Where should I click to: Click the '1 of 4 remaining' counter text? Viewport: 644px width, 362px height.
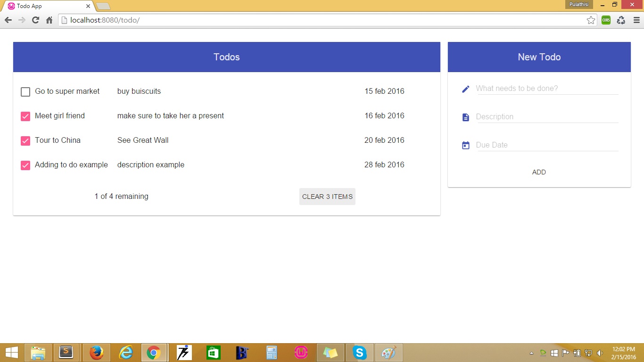coord(122,197)
